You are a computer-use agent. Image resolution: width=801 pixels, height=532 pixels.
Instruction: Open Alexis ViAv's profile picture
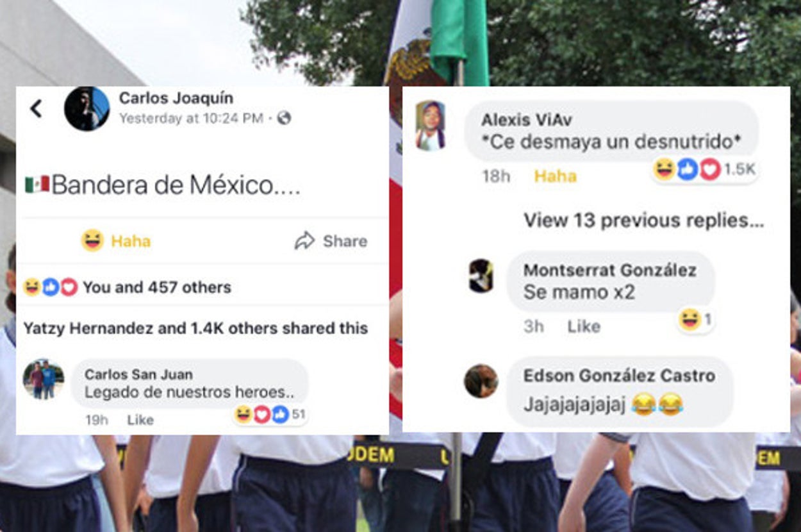pos(430,126)
